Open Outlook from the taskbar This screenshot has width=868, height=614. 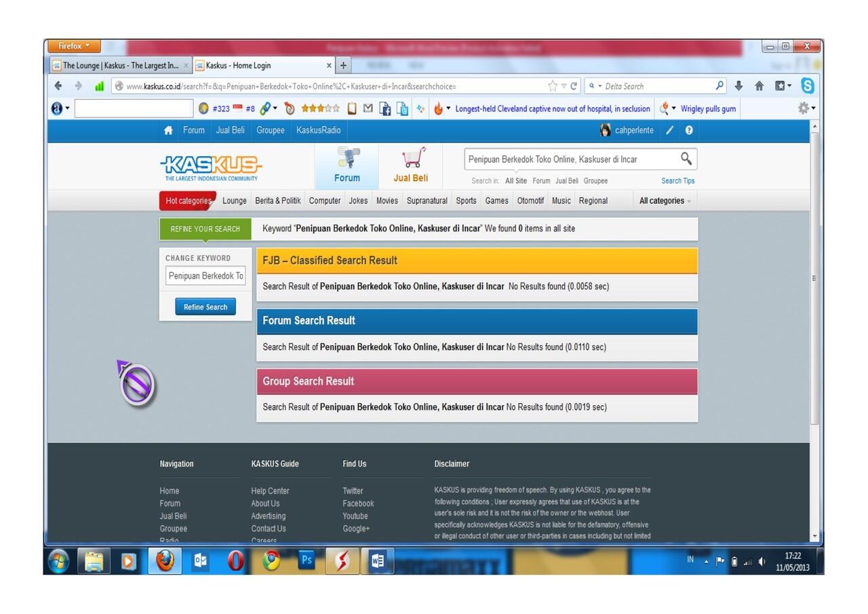[x=200, y=561]
